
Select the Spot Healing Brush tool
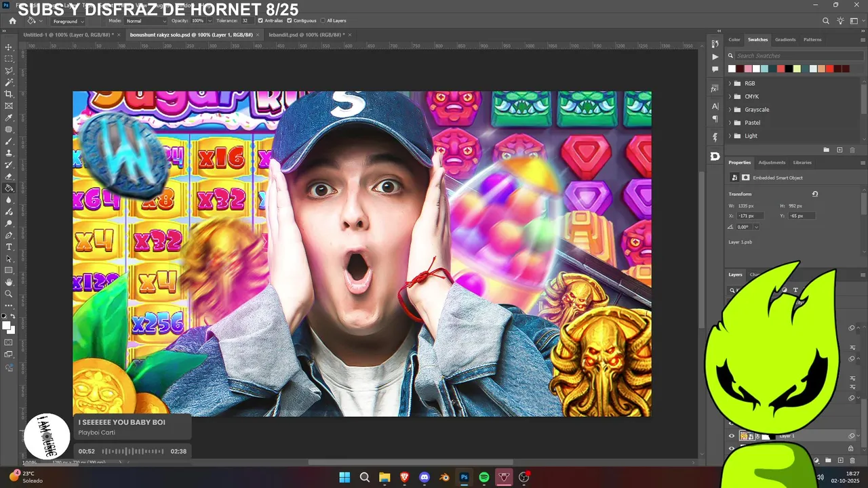pos(9,129)
